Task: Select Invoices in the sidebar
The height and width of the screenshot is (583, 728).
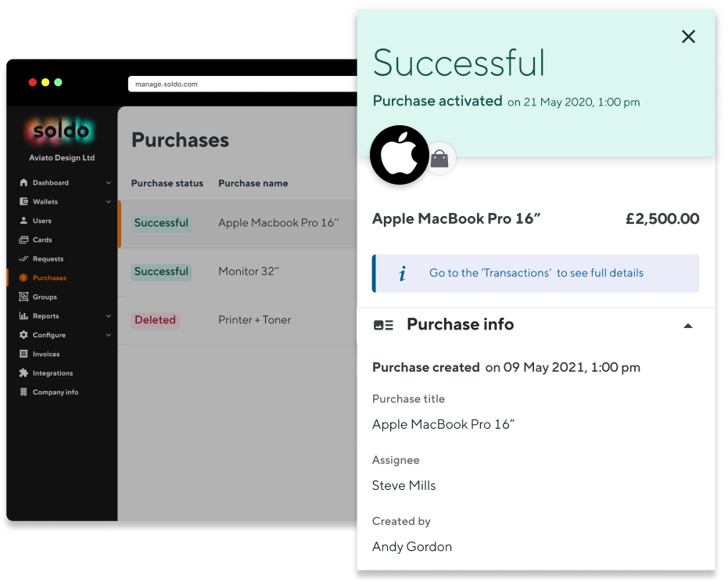Action: pos(46,354)
